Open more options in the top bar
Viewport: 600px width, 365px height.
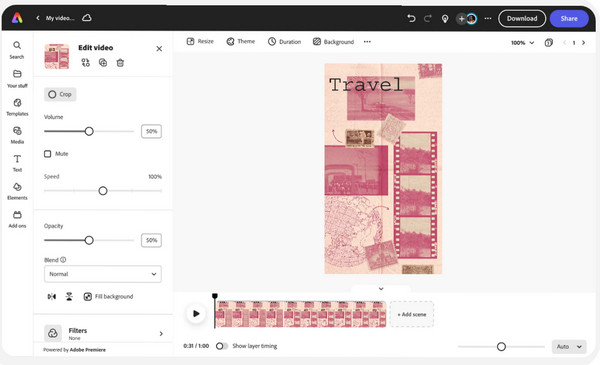tap(488, 18)
